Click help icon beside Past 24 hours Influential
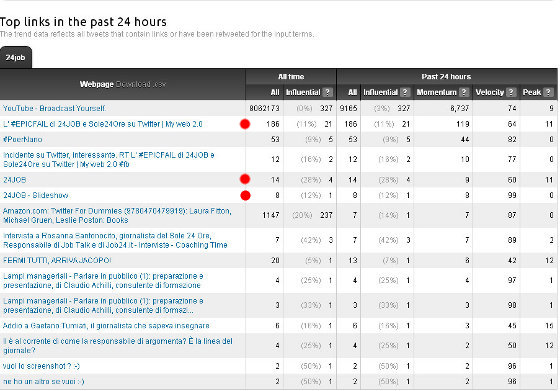The width and height of the screenshot is (560, 391). pyautogui.click(x=405, y=92)
